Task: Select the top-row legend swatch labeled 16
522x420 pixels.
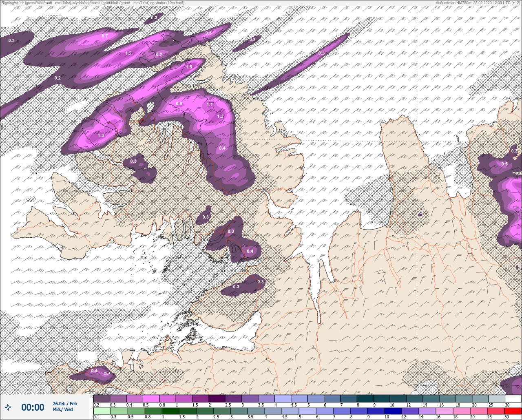Action: point(447,398)
